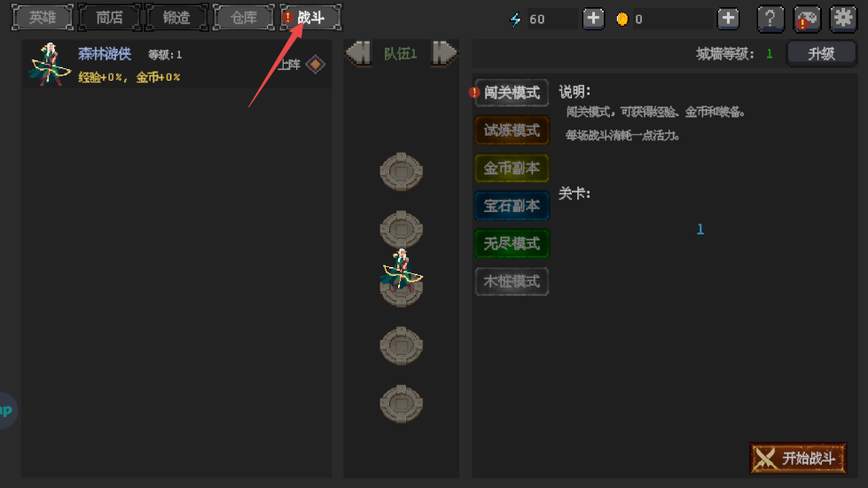
Task: Click the plus icon next to energy 60
Action: (x=593, y=19)
